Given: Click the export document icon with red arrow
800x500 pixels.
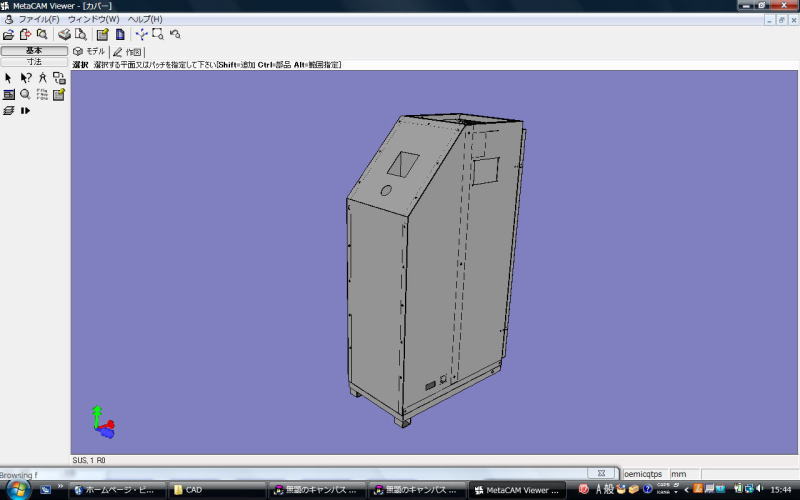Looking at the screenshot, I should [25, 34].
